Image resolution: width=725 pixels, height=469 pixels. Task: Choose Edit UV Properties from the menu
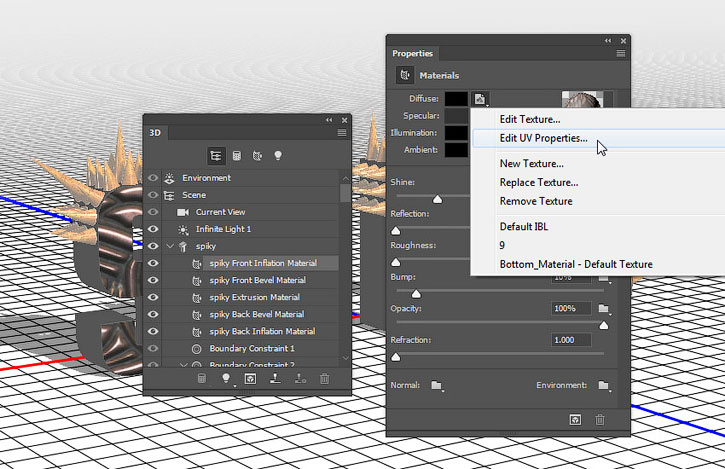click(x=543, y=138)
